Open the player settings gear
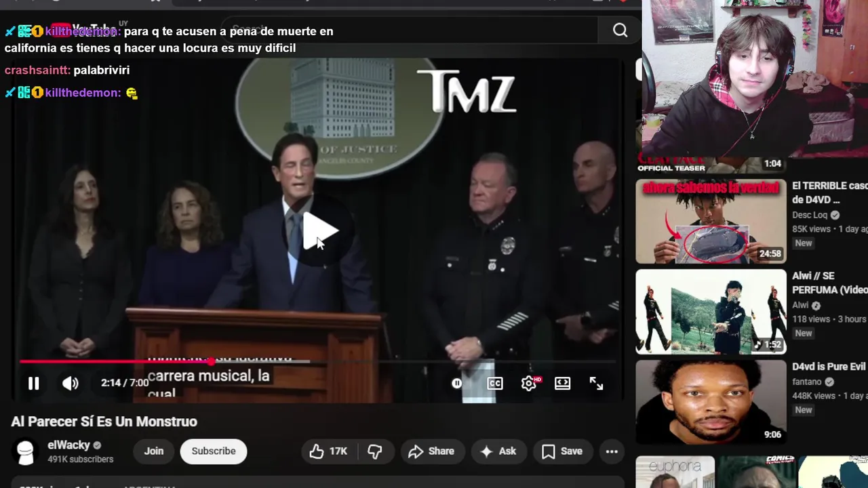The image size is (868, 488). tap(529, 383)
